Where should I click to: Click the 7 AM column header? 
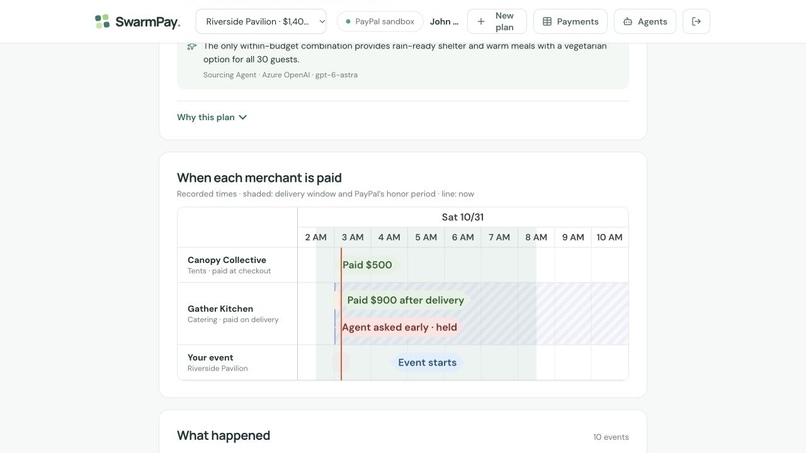(x=499, y=237)
